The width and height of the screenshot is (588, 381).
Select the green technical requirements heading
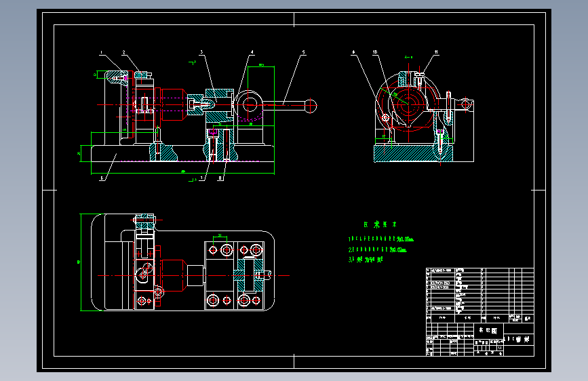pyautogui.click(x=380, y=224)
